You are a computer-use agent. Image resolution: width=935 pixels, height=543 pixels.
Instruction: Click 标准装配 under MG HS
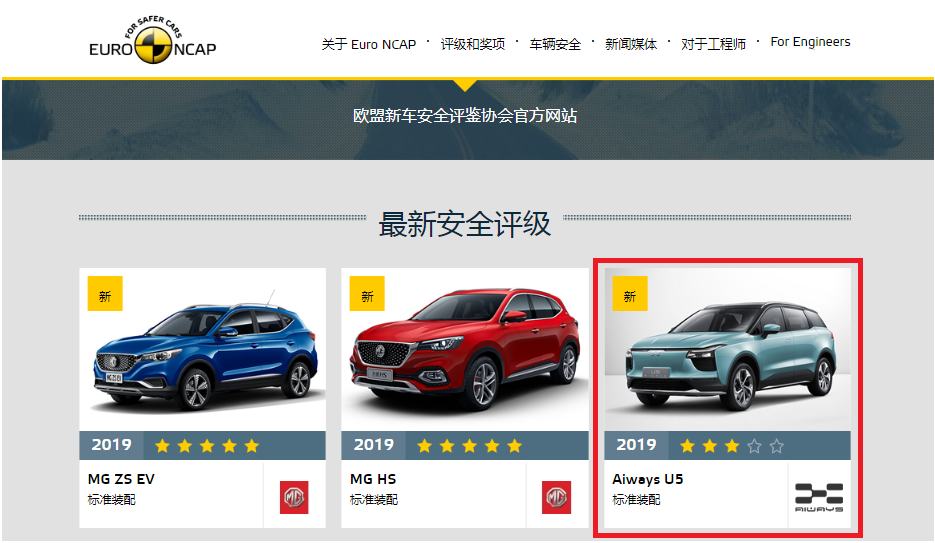pyautogui.click(x=374, y=499)
